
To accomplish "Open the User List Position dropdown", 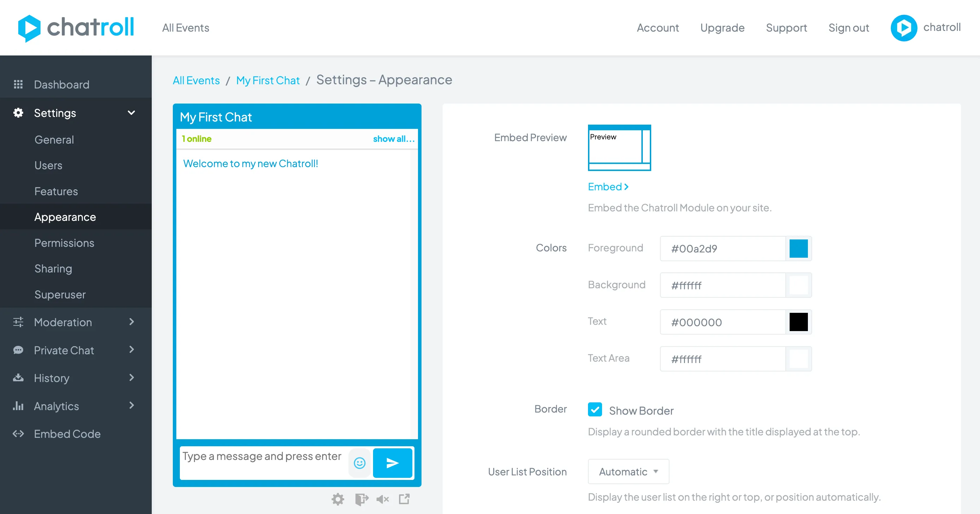I will click(628, 472).
